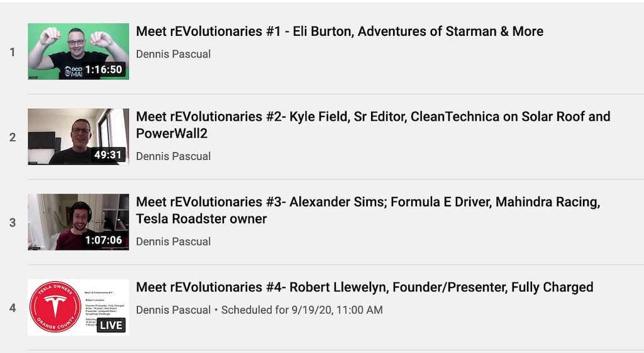Open the Eli Burton video thumbnail
Image resolution: width=644 pixels, height=353 pixels.
(x=79, y=52)
